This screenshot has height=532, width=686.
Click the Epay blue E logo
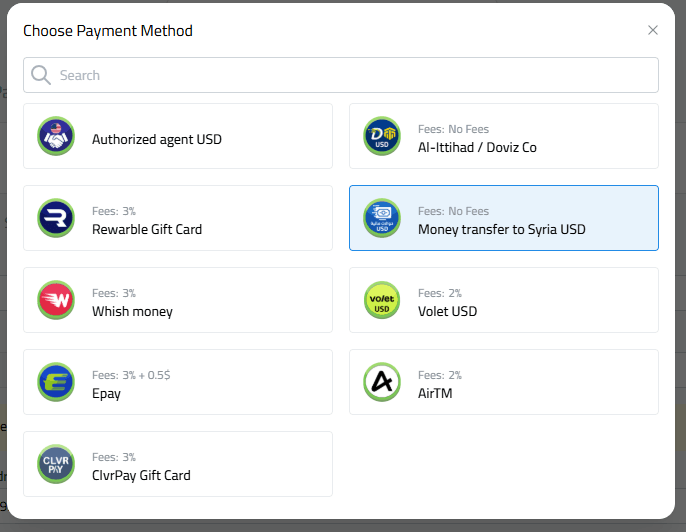tap(56, 382)
